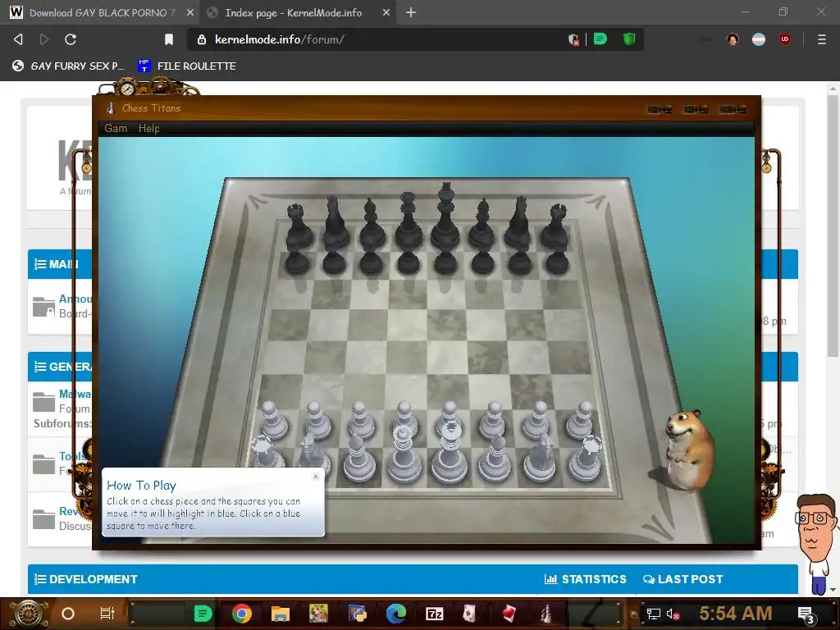The width and height of the screenshot is (840, 630).
Task: Click the bookmark icon beside address bar
Action: [169, 39]
